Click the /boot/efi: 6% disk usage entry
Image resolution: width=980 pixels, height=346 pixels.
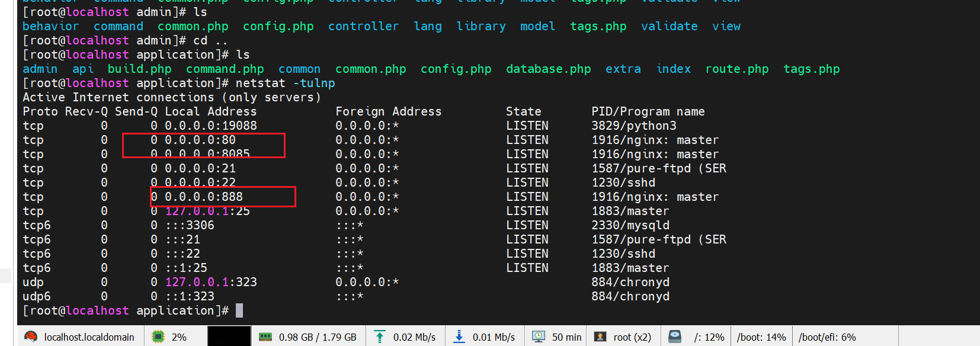[827, 337]
